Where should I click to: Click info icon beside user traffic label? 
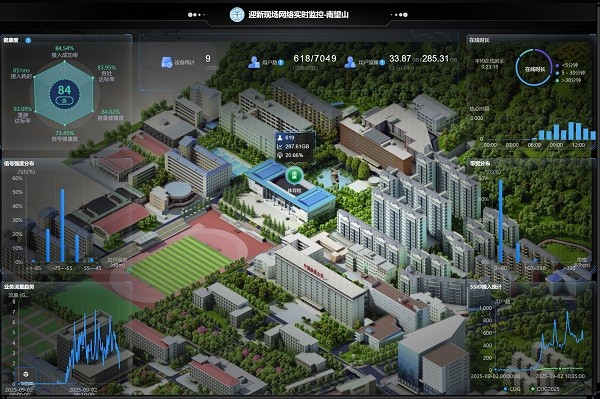click(382, 62)
